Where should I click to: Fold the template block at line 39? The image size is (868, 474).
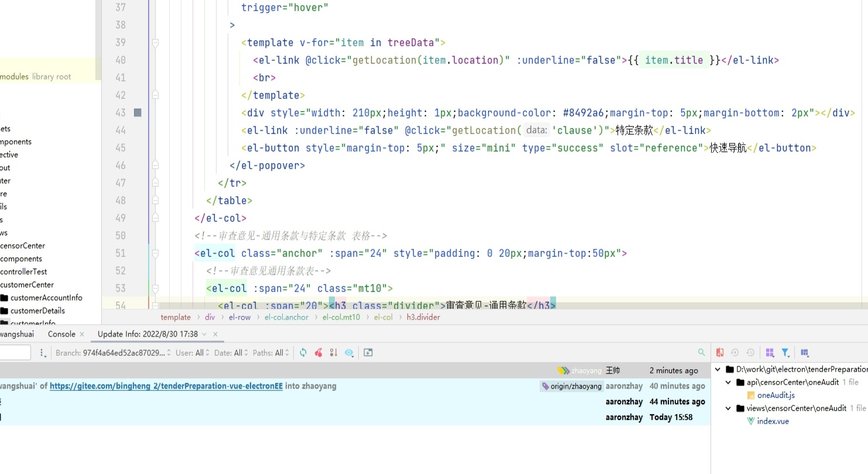[156, 43]
